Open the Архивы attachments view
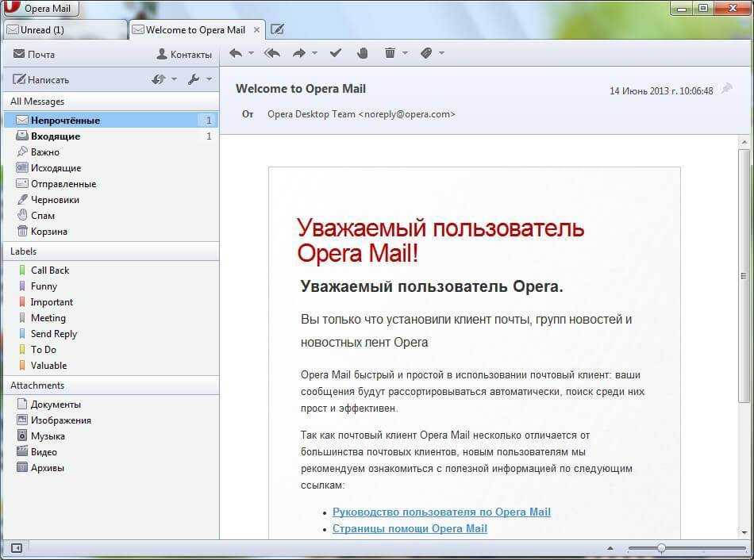Viewport: 754px width, 560px height. [x=111, y=468]
